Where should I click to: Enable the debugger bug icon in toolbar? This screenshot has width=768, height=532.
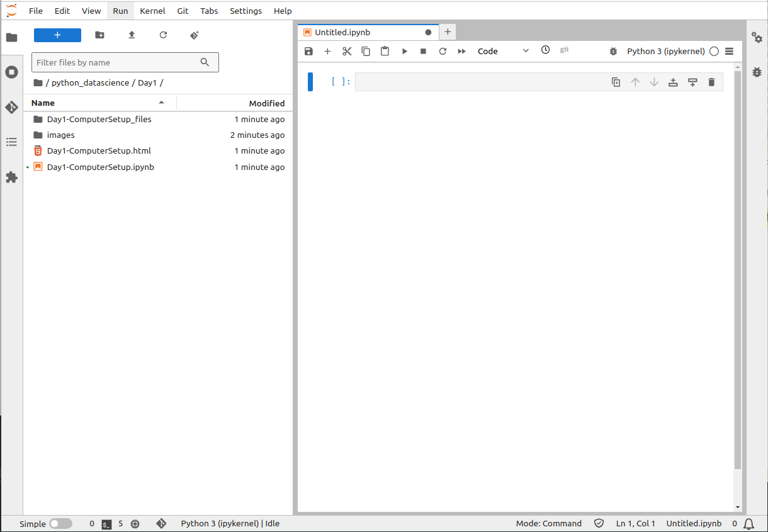[x=613, y=51]
